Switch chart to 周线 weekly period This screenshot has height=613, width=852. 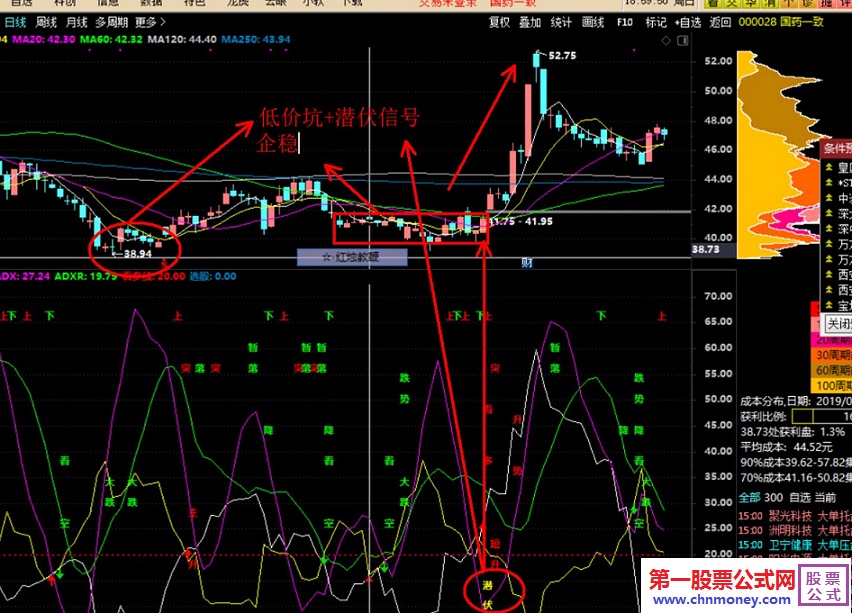click(x=46, y=22)
